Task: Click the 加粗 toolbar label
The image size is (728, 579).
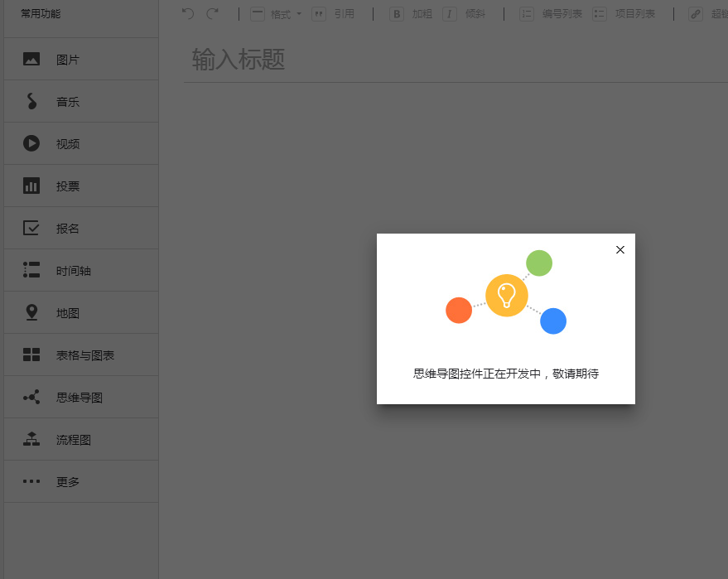Action: [x=422, y=14]
